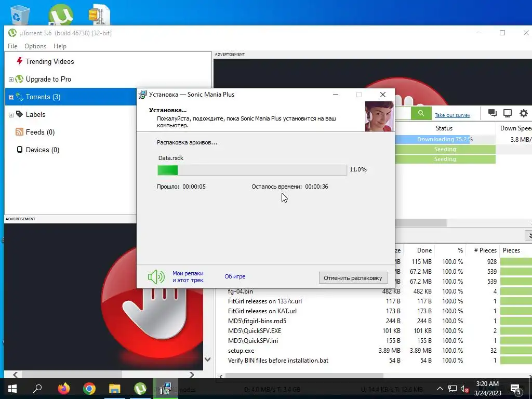Viewport: 532px width, 399px height.
Task: Switch to uTorrent via taskbar icon
Action: [x=140, y=389]
